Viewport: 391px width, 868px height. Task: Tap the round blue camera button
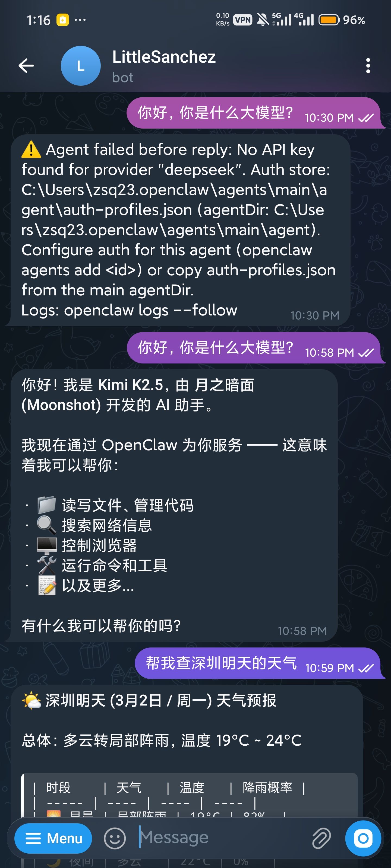[x=363, y=838]
